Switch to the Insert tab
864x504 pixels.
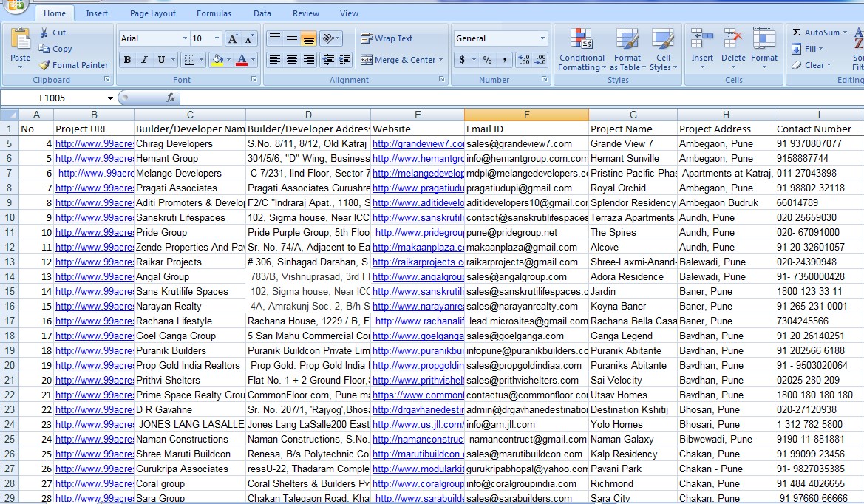pos(97,13)
